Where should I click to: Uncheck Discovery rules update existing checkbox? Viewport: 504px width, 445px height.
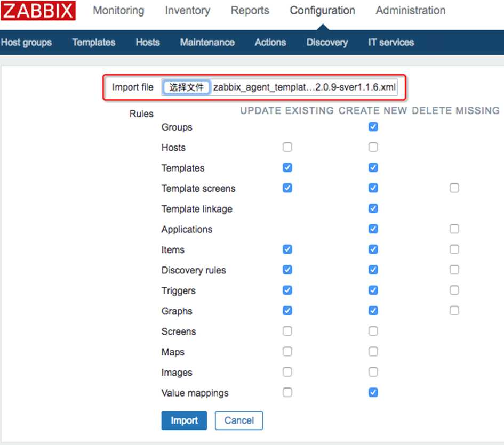pyautogui.click(x=287, y=270)
